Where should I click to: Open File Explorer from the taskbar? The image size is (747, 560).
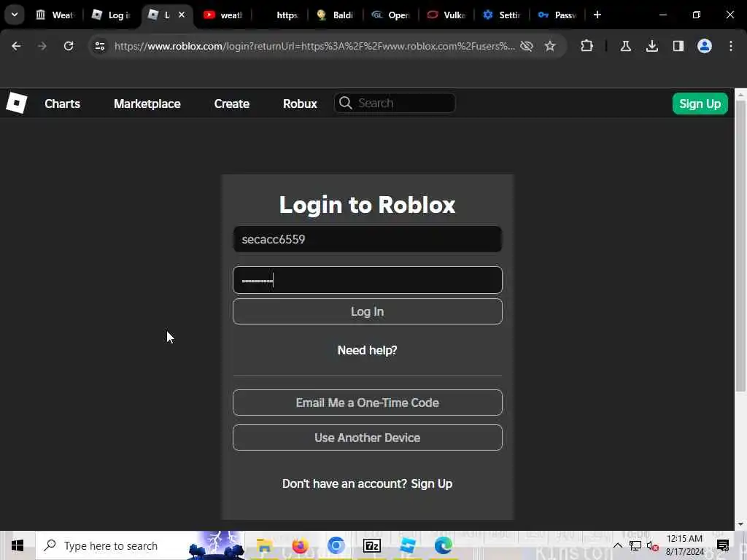[x=264, y=545]
